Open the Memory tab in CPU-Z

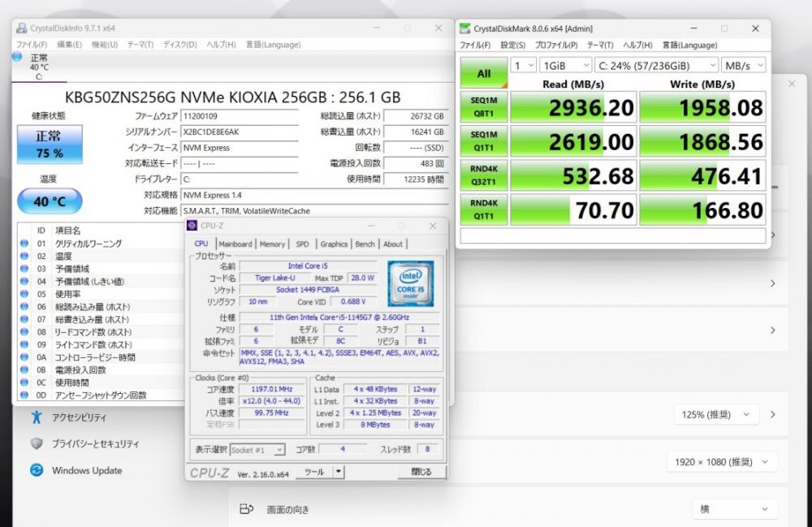272,244
